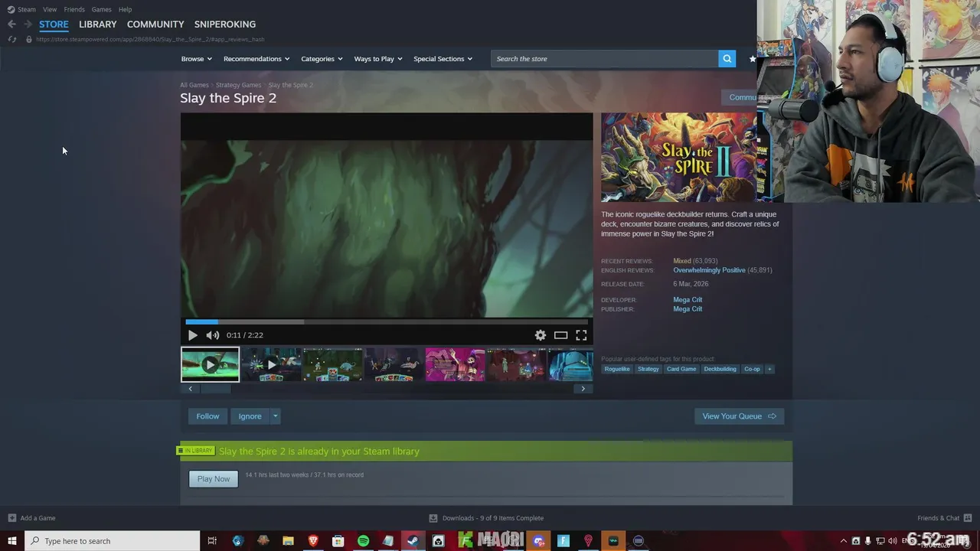
Task: Open the Friends menu
Action: [74, 9]
